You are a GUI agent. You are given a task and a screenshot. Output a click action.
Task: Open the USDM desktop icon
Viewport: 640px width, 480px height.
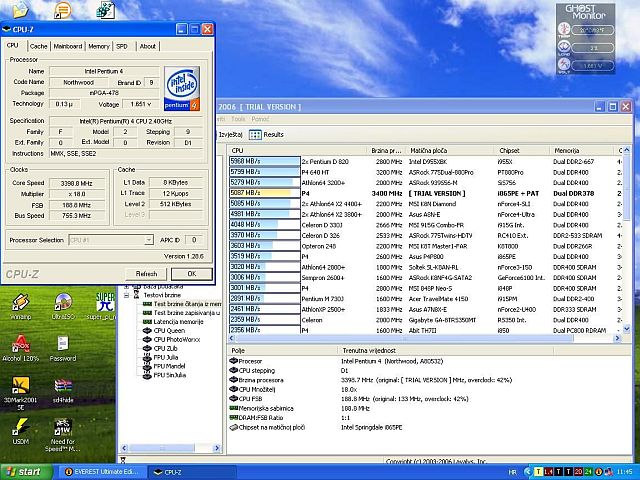tap(20, 428)
